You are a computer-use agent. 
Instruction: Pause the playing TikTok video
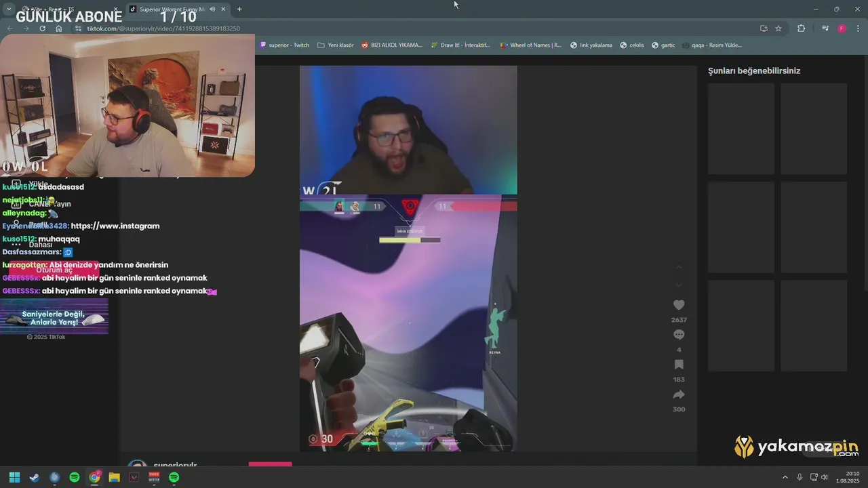pyautogui.click(x=408, y=258)
